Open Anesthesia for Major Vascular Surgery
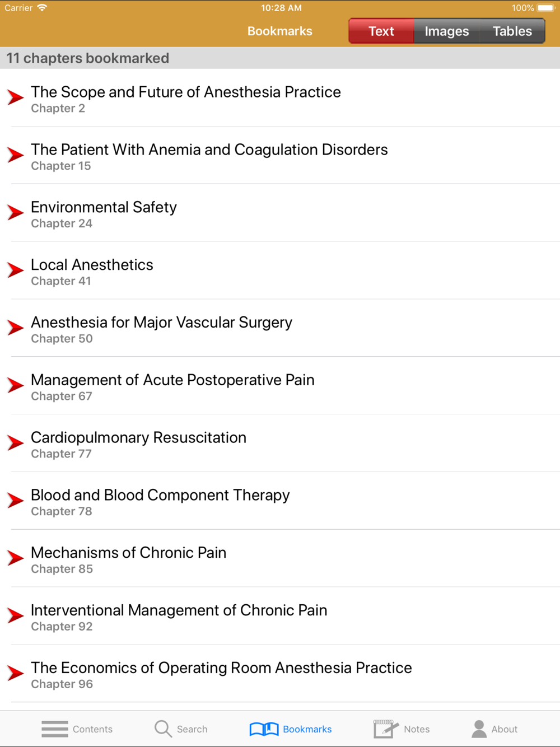 [161, 323]
